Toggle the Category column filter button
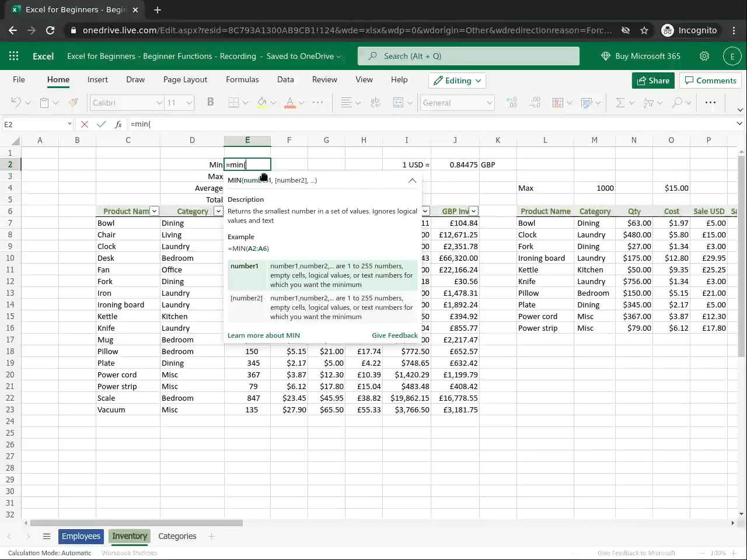747x560 pixels. point(218,211)
